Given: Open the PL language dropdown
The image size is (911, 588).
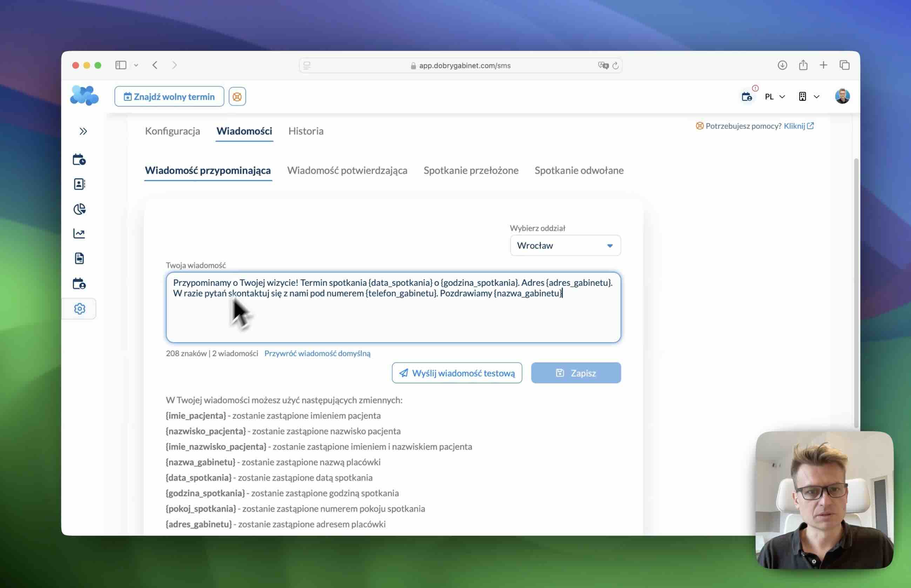Looking at the screenshot, I should pos(774,97).
